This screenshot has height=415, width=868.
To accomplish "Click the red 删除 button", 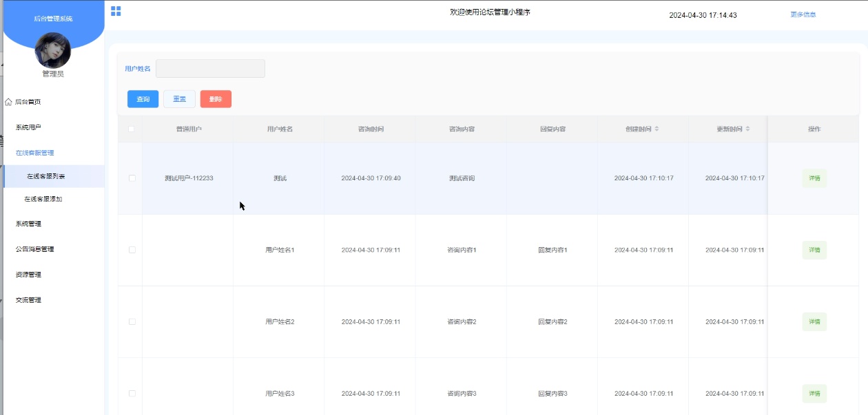I will (216, 99).
